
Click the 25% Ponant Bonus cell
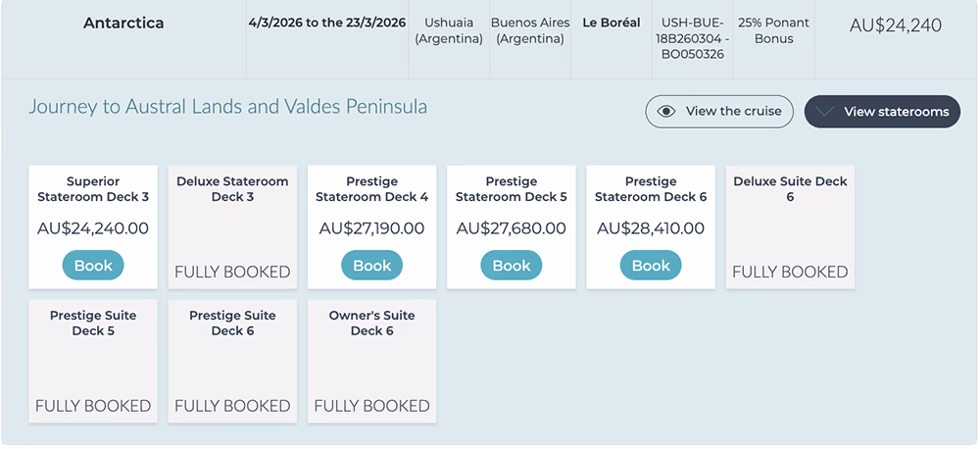click(x=773, y=30)
